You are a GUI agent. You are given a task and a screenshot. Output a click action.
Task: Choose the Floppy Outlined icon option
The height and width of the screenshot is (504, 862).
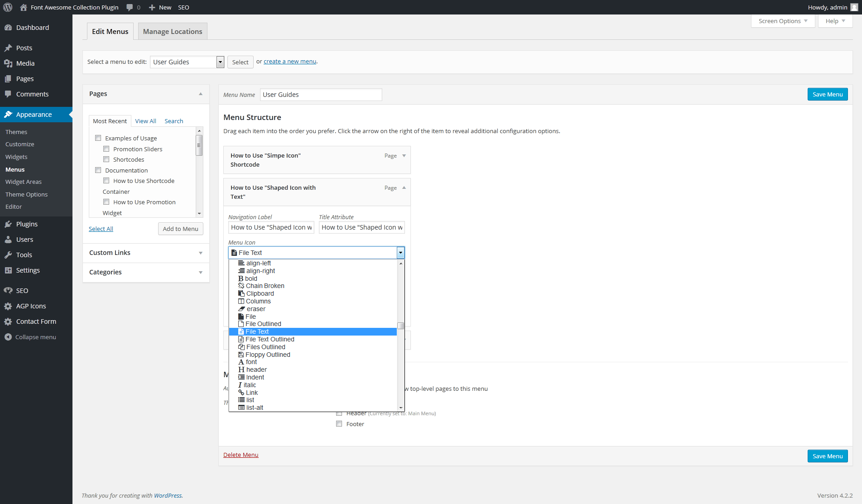click(268, 355)
